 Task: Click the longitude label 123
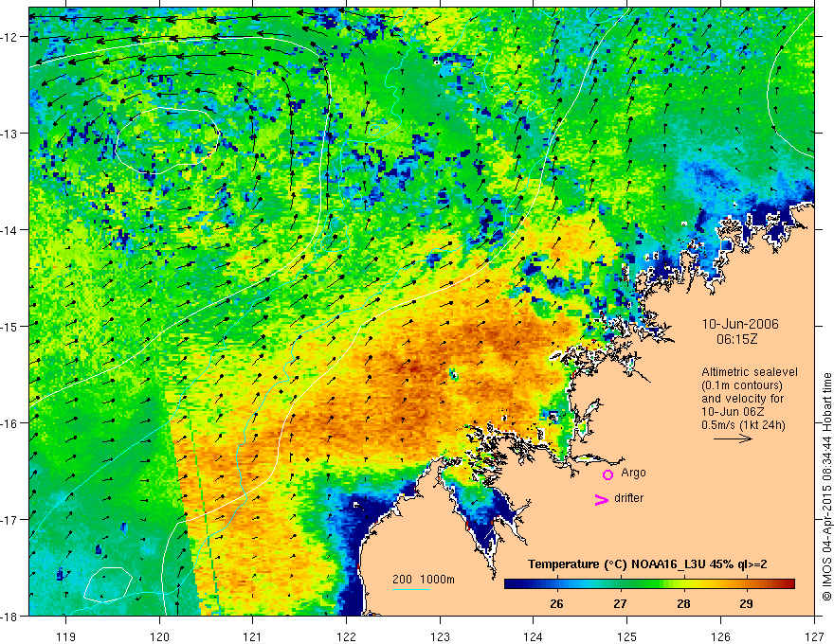click(440, 636)
